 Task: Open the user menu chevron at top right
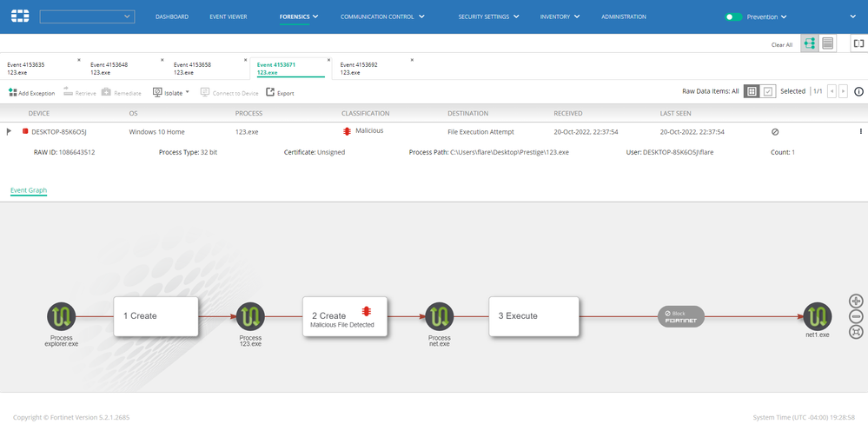point(852,17)
